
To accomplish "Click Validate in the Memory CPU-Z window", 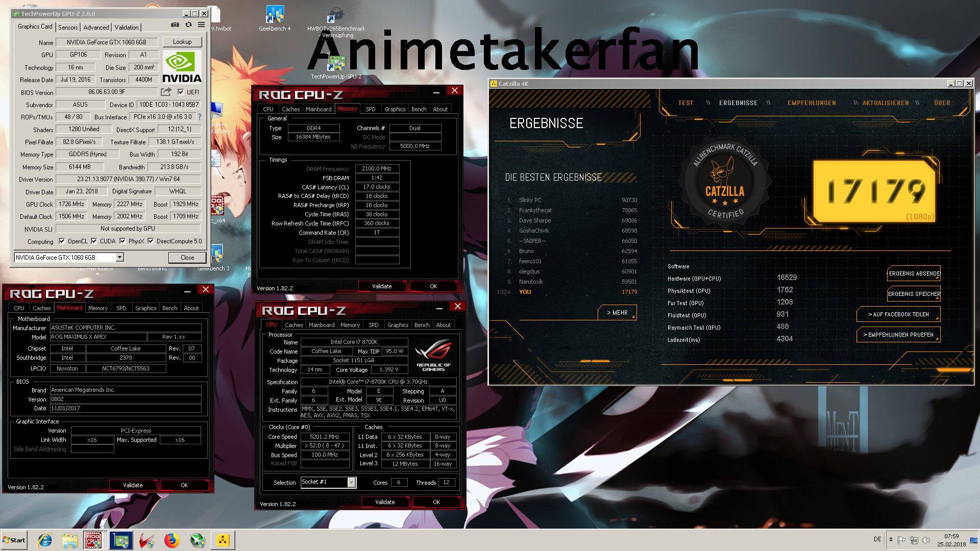I will tap(382, 286).
